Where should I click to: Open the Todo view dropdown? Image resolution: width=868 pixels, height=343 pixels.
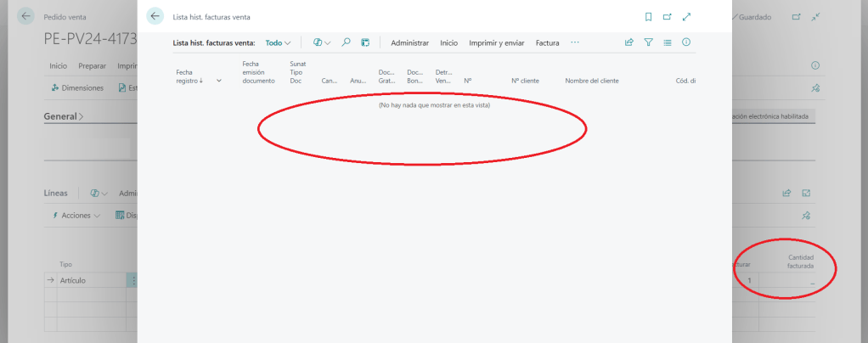tap(278, 42)
